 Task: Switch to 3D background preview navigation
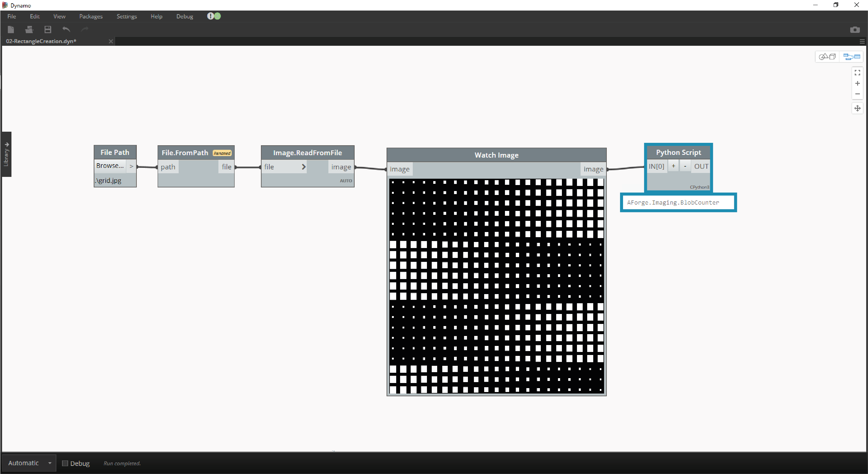point(828,57)
